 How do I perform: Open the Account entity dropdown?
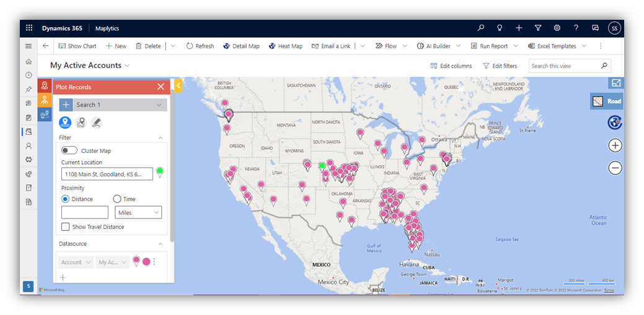coord(76,262)
